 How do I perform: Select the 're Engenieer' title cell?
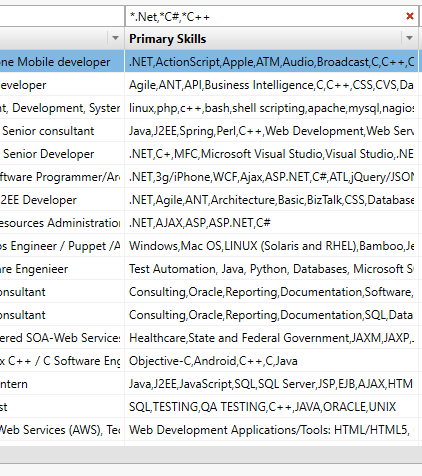tap(62, 269)
